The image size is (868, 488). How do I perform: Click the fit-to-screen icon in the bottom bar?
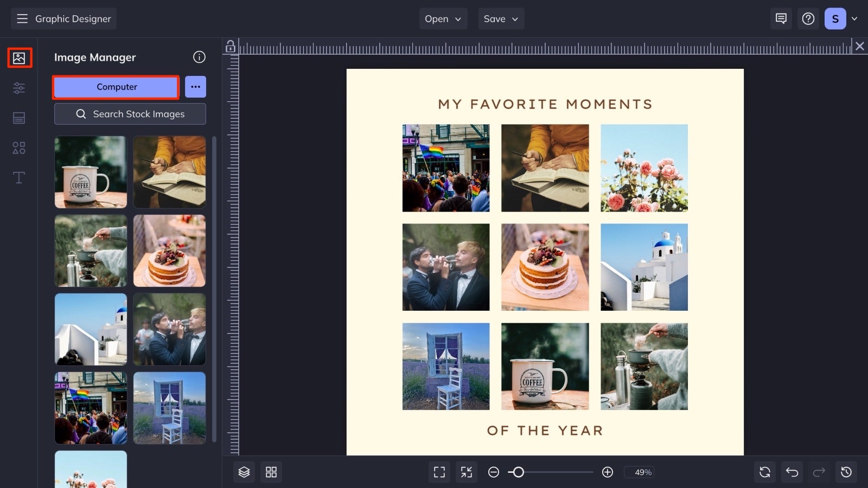[439, 472]
